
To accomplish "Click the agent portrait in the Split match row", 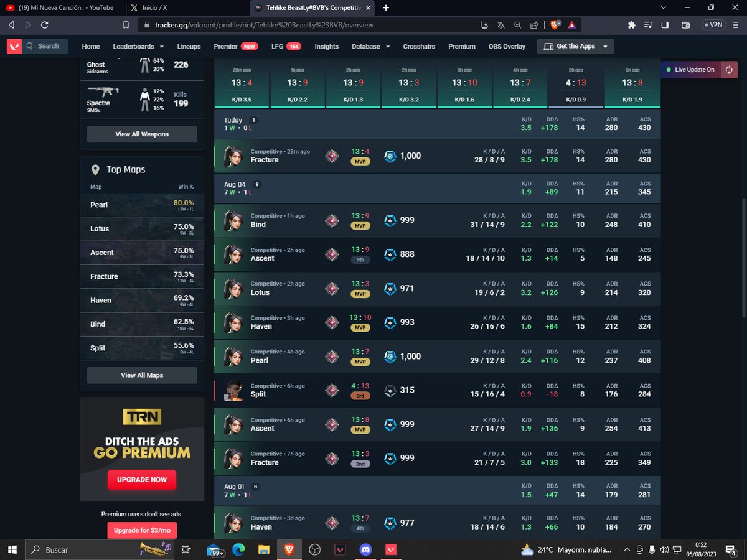I will (233, 390).
